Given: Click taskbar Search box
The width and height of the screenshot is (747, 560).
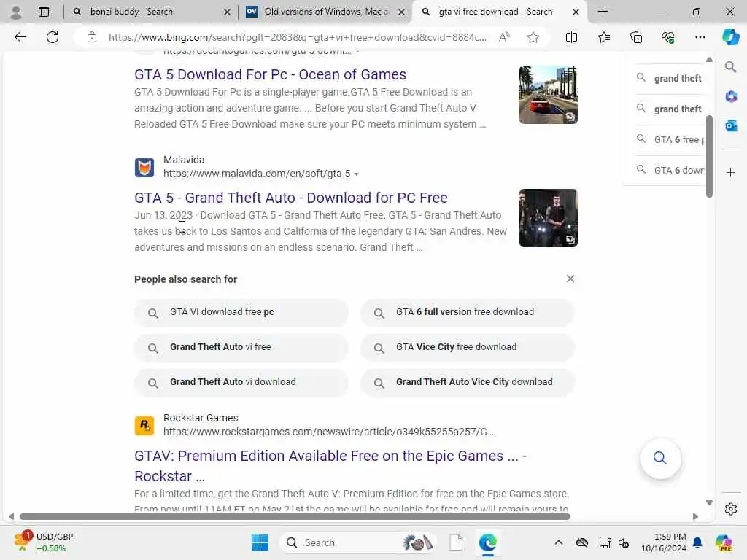Looking at the screenshot, I should (357, 542).
